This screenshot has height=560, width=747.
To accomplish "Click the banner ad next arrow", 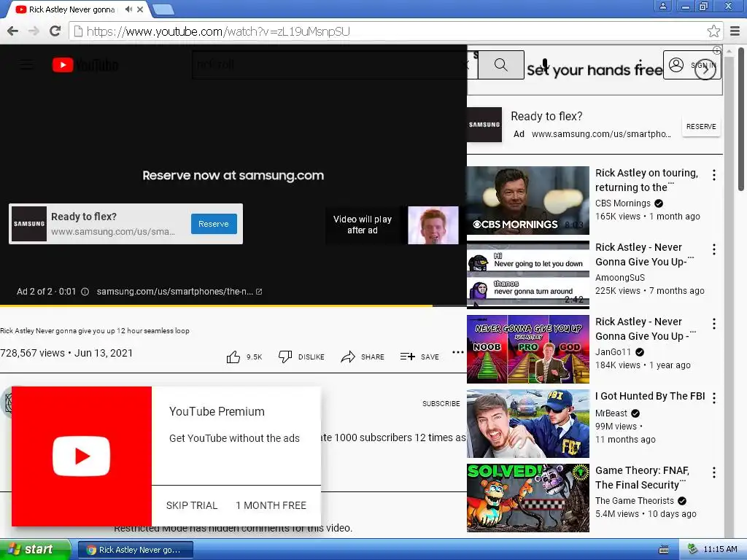I will point(705,69).
